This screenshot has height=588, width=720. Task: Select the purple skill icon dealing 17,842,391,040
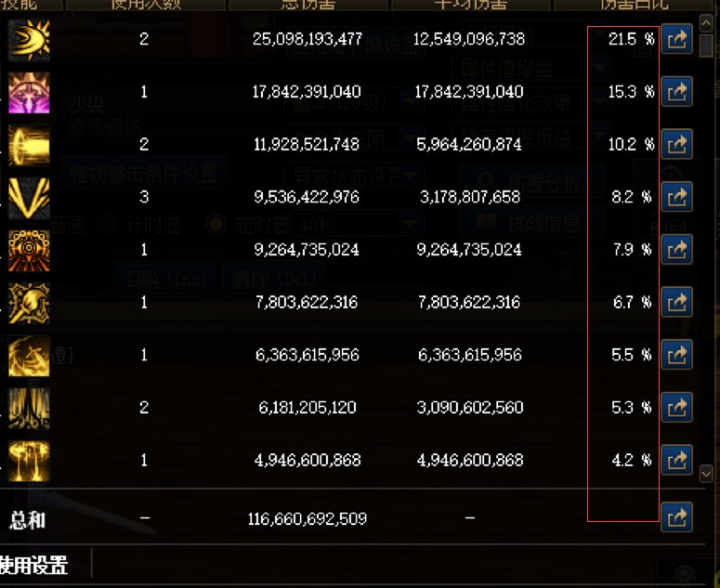pyautogui.click(x=29, y=93)
